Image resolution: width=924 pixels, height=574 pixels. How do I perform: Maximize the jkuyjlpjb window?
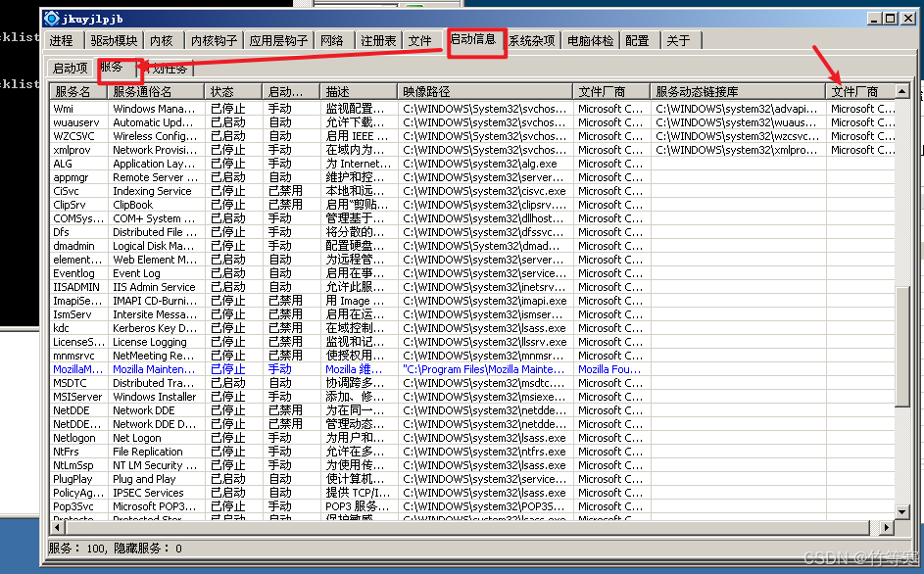pyautogui.click(x=891, y=18)
